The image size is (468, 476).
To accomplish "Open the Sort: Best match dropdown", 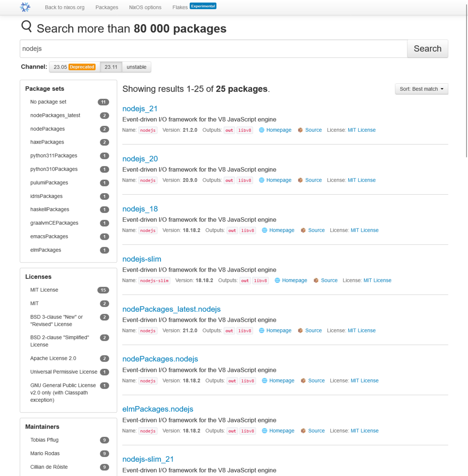I will 422,89.
